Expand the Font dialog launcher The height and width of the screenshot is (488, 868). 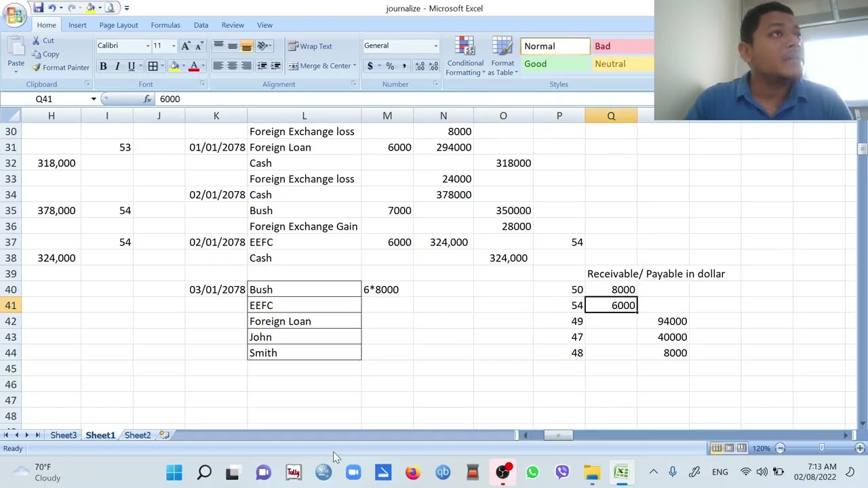pos(202,84)
